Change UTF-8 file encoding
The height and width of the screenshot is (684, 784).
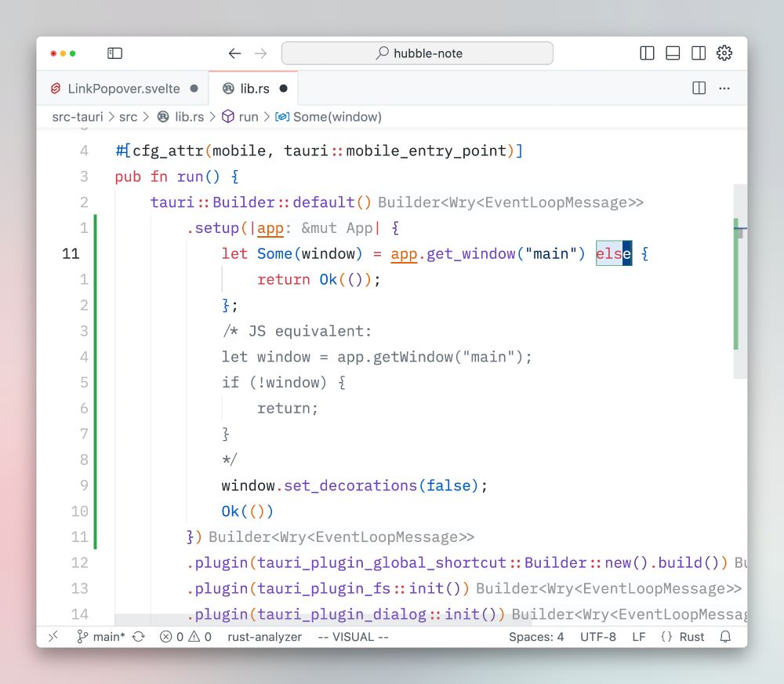(x=597, y=636)
